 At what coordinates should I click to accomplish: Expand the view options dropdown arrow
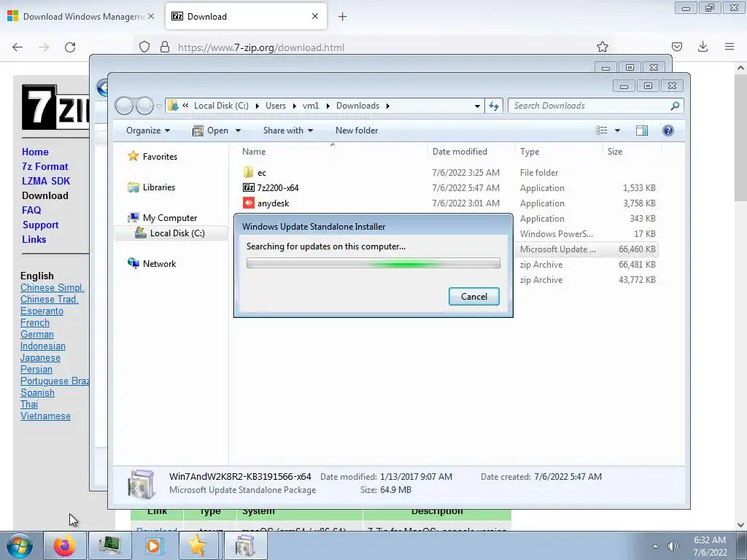(617, 131)
